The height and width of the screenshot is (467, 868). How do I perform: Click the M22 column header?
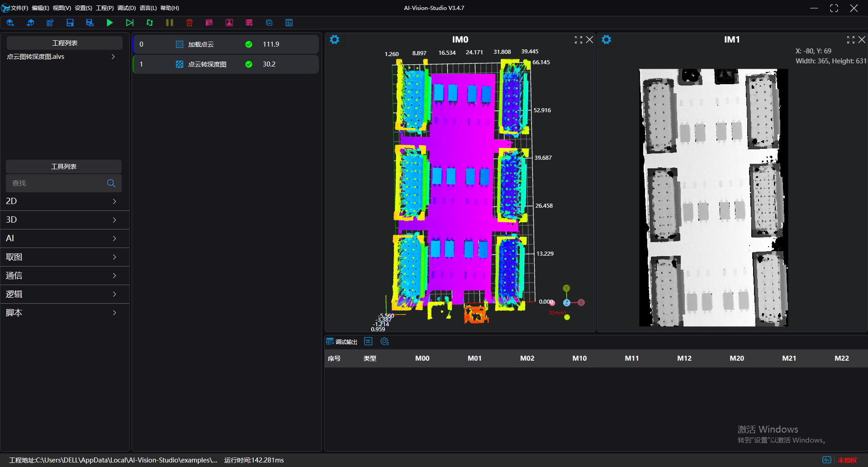point(842,358)
